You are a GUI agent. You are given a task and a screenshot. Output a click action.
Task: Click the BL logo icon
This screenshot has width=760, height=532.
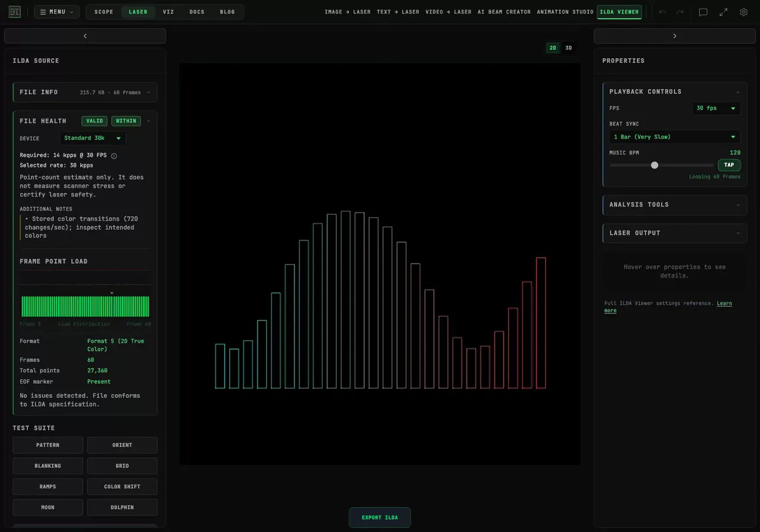15,12
